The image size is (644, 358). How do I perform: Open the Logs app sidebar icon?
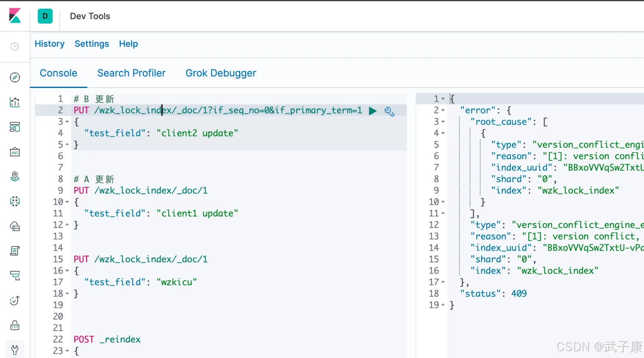coord(15,251)
